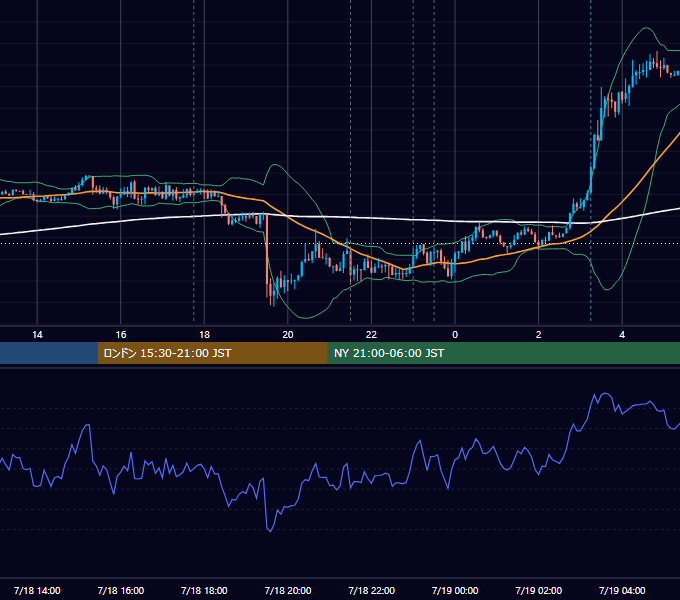Select the 7/18 20:00 time label
680x600 pixels.
(x=288, y=590)
